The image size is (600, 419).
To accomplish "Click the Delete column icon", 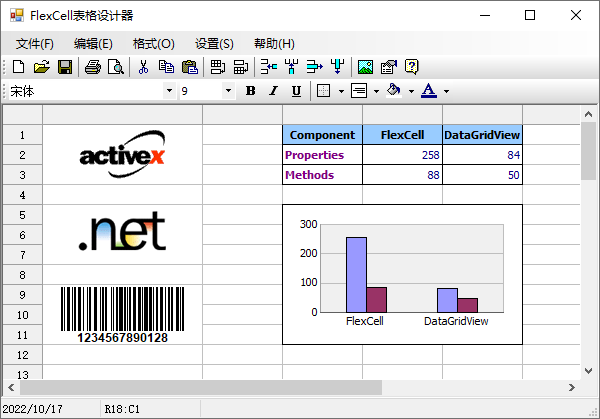I will (338, 67).
